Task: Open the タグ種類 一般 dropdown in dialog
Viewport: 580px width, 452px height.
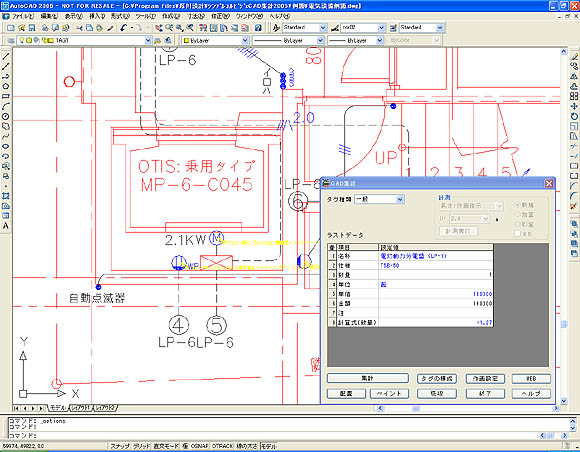Action: tap(399, 199)
